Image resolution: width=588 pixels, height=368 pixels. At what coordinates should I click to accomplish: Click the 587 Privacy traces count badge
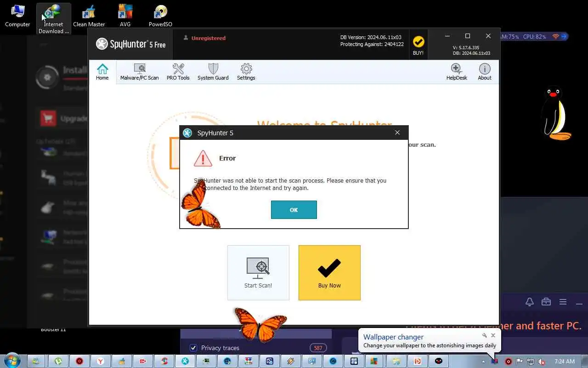tap(318, 348)
